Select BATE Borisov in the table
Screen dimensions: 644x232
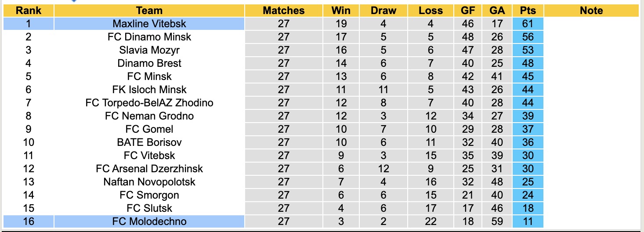pyautogui.click(x=149, y=142)
